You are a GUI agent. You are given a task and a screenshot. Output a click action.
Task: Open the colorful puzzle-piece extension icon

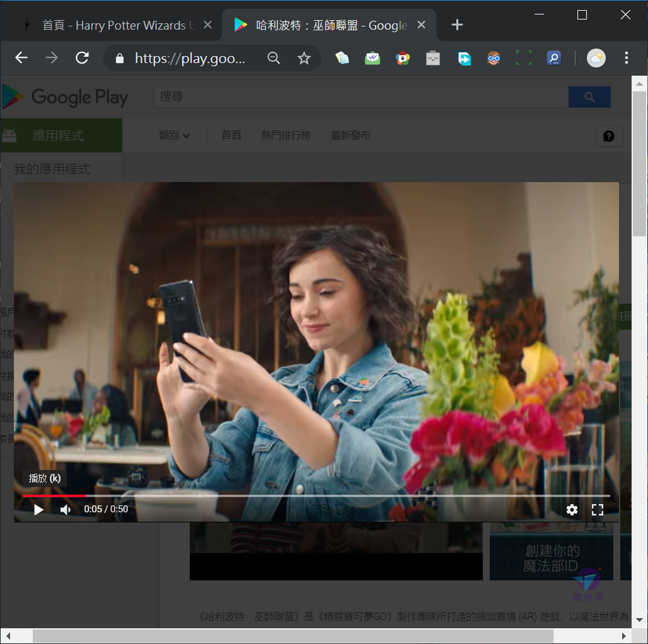click(402, 58)
